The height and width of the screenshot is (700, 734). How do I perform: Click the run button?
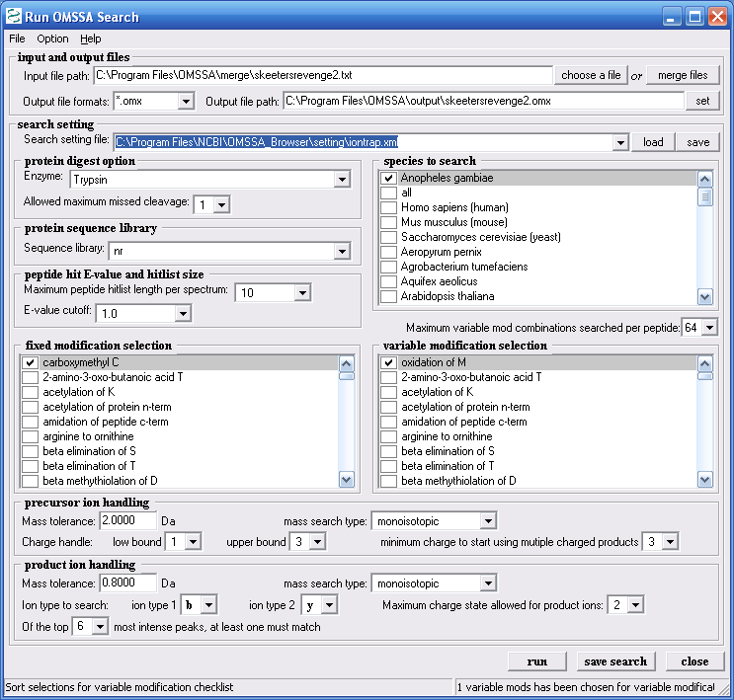click(x=537, y=661)
